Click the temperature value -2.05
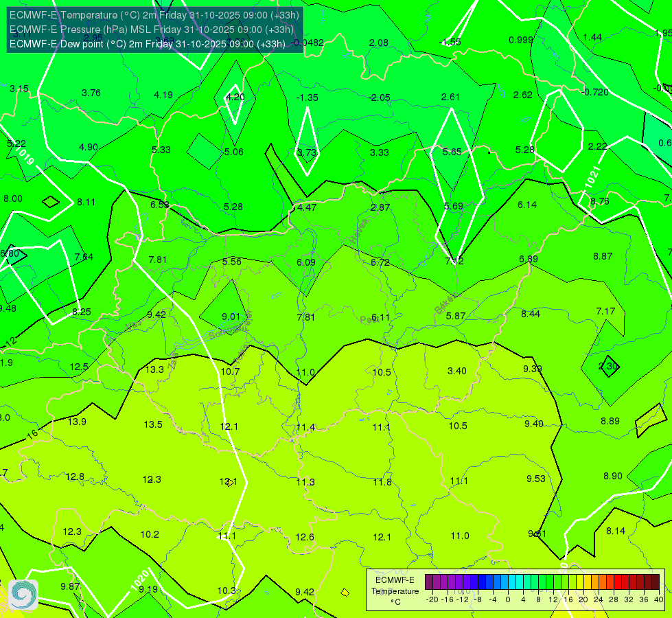 click(x=380, y=98)
